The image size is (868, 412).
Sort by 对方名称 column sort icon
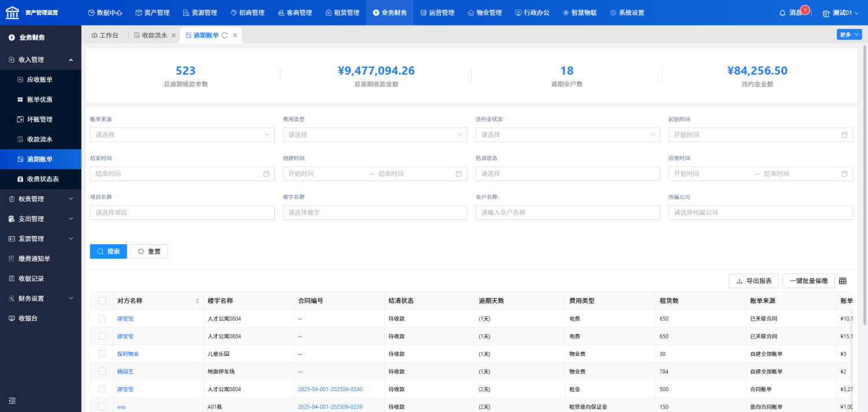point(197,301)
